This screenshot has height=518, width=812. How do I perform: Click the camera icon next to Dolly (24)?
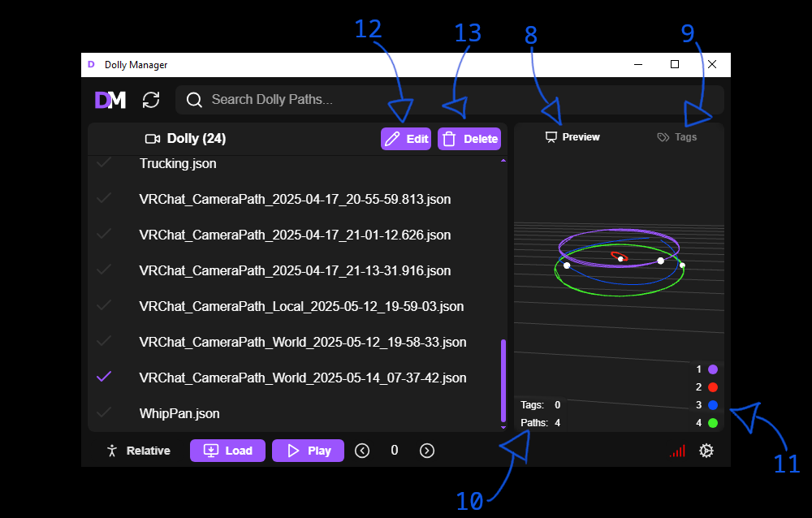click(152, 139)
